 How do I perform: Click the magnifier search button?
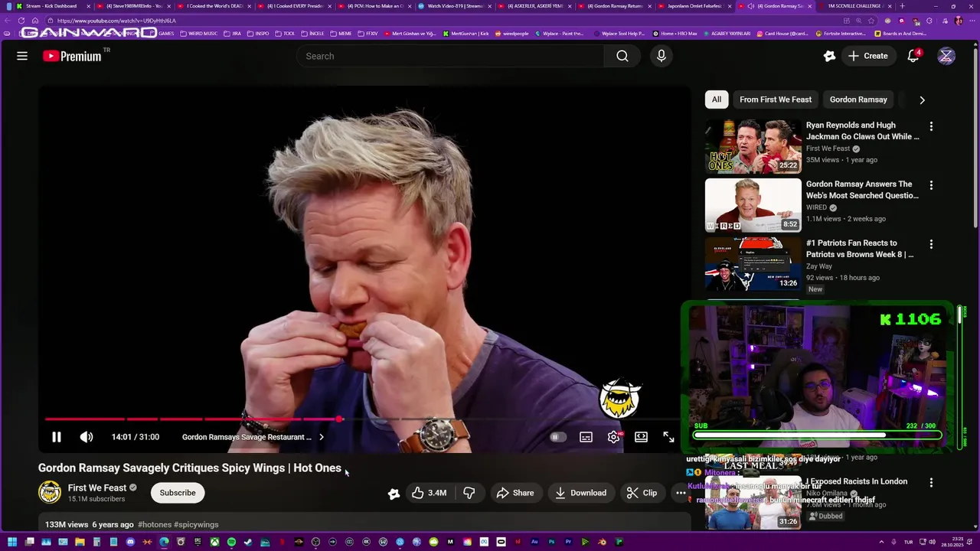622,56
